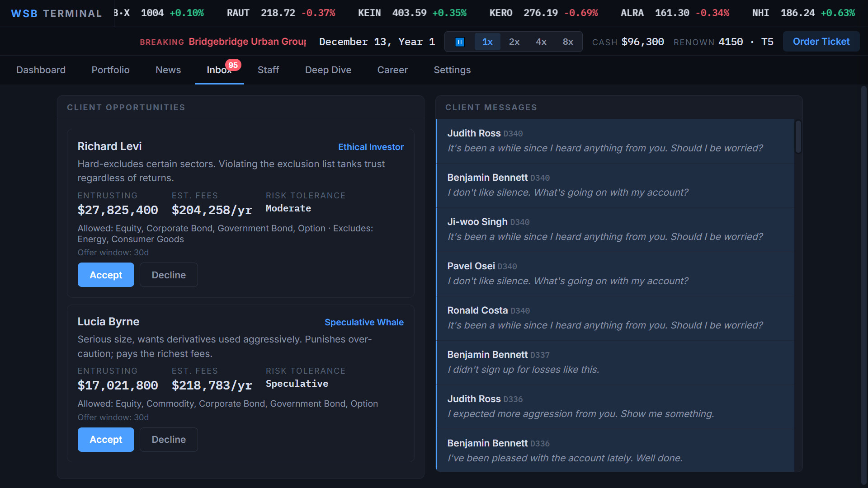Click the page scrollbar on right edge
This screenshot has height=488, width=868.
click(x=863, y=285)
